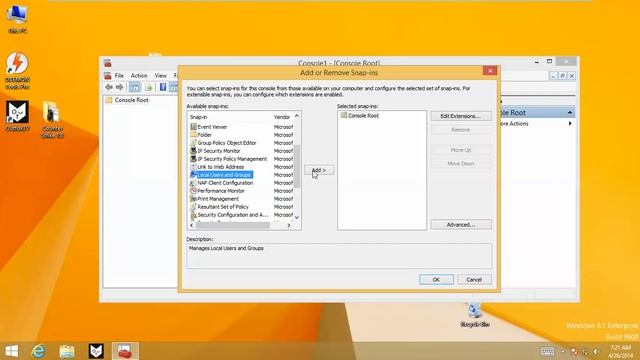
Task: Collapse the Console Root actions header arrow
Action: (x=570, y=113)
